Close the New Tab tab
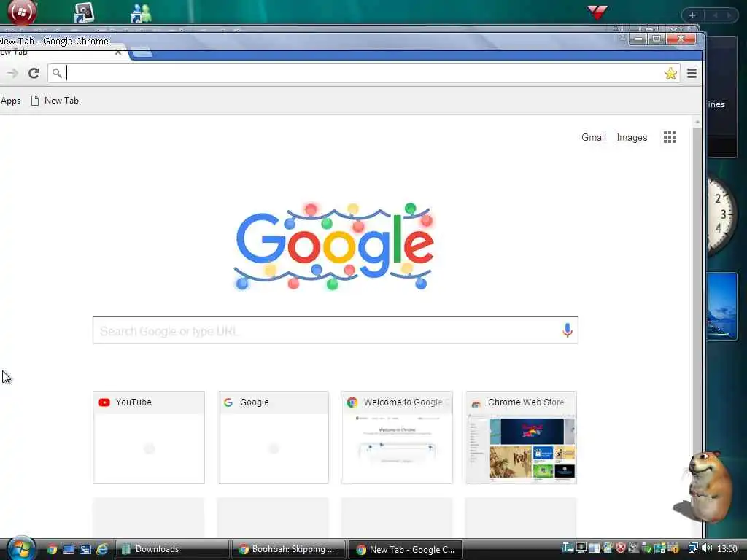The image size is (747, 560). click(118, 52)
